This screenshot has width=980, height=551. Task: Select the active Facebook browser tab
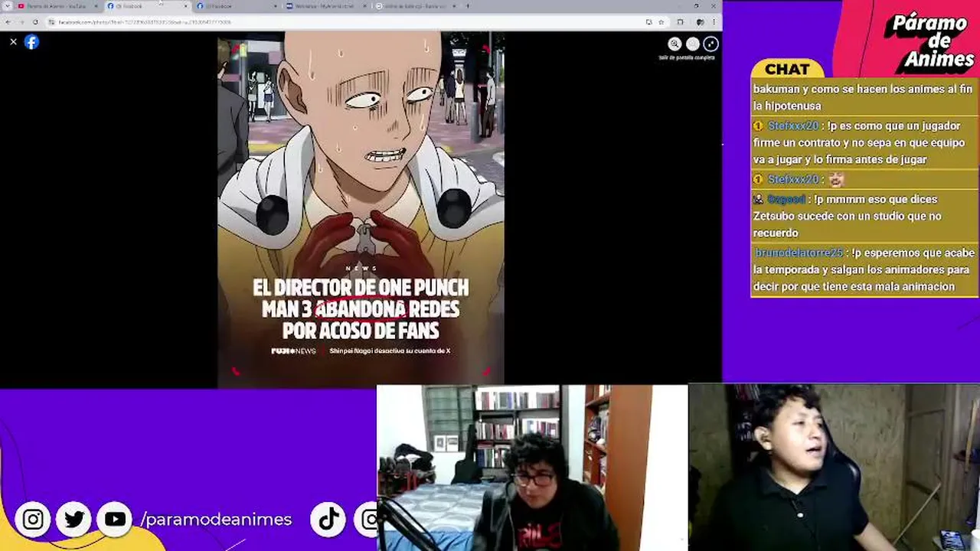pos(147,6)
